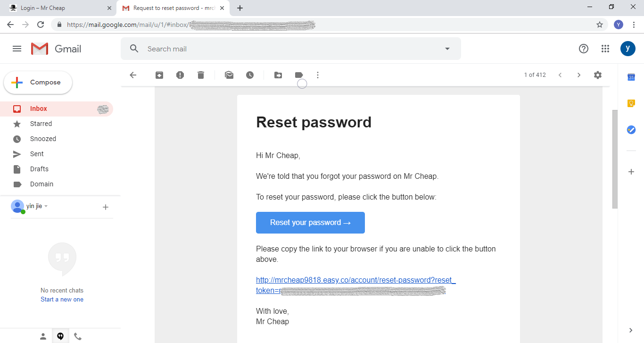Delete the email with the trash icon
The height and width of the screenshot is (343, 644).
pyautogui.click(x=201, y=75)
